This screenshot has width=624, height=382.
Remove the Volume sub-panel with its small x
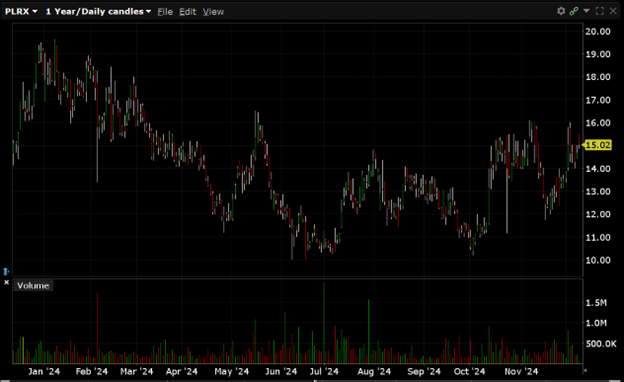[6, 282]
